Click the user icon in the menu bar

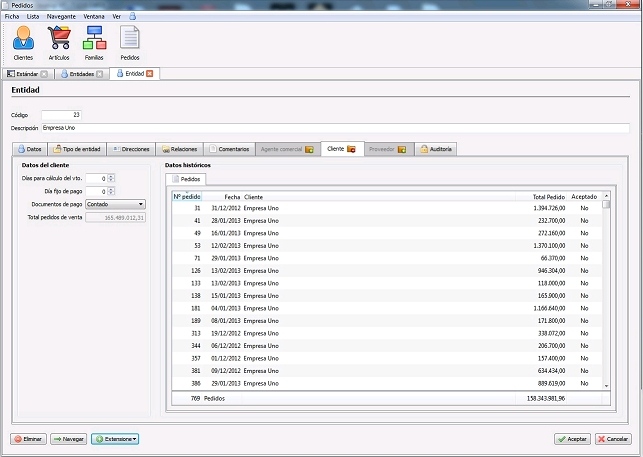(134, 17)
